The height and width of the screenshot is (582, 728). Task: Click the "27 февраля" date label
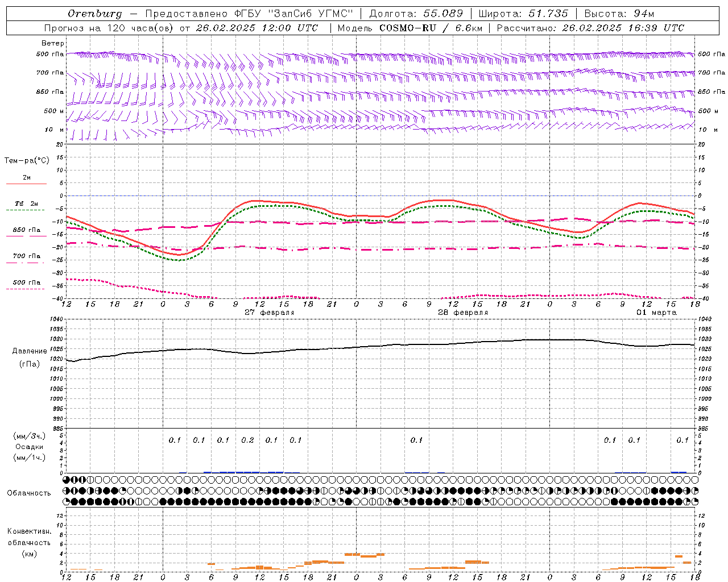(270, 313)
